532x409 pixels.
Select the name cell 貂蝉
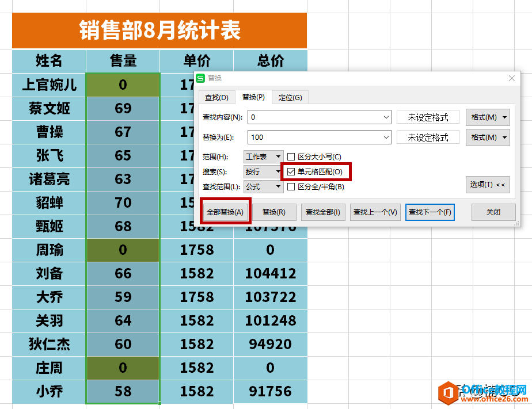pyautogui.click(x=49, y=202)
